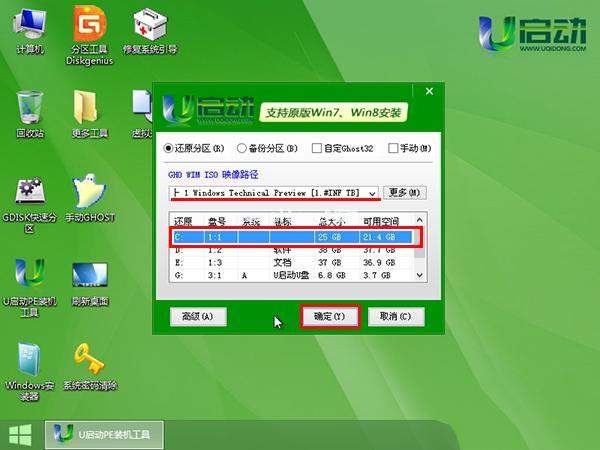Image resolution: width=600 pixels, height=450 pixels.
Task: Select partition row G: U启动U盘
Action: click(x=293, y=275)
